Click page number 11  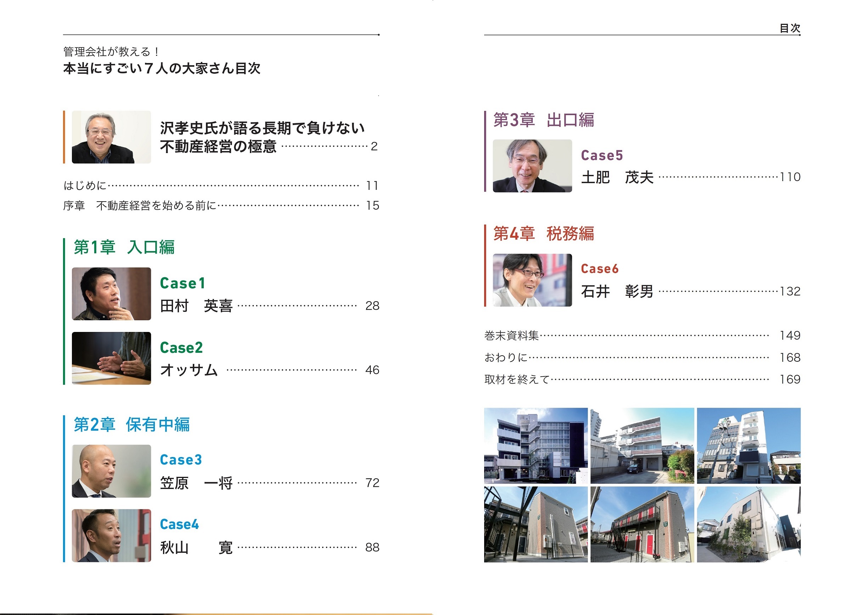pos(373,186)
